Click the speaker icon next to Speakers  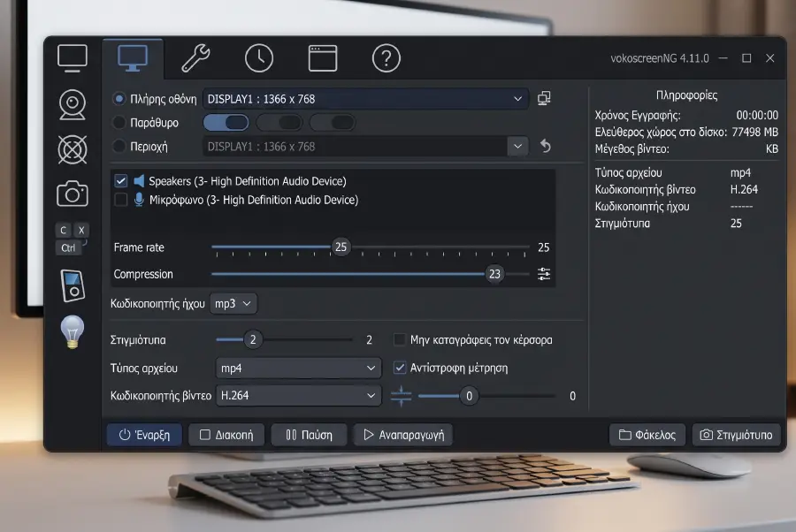point(139,181)
